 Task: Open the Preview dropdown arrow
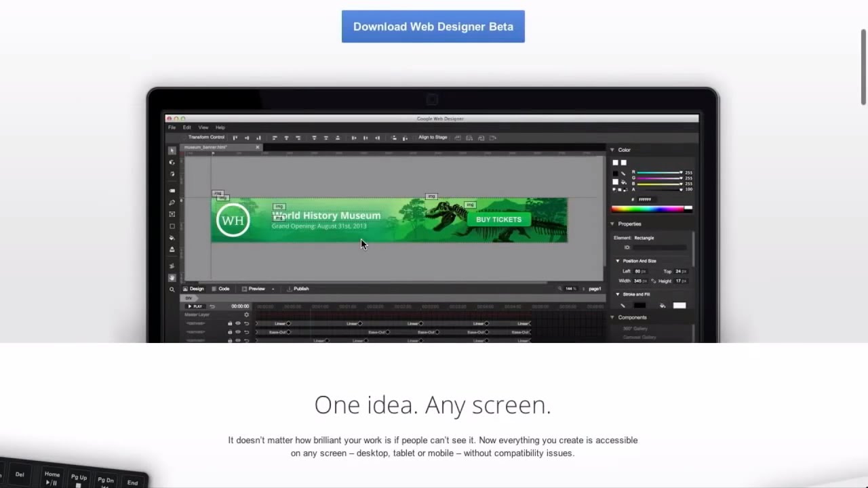(x=273, y=289)
